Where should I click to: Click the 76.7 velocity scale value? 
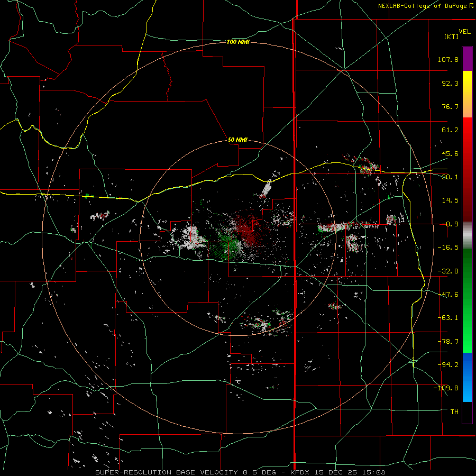pos(450,106)
